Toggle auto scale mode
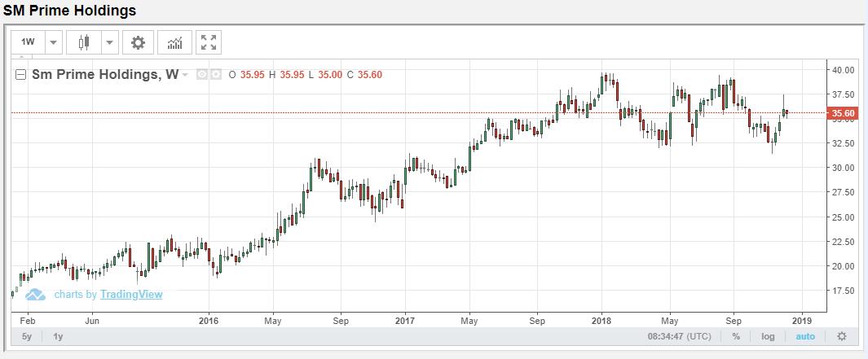Image resolution: width=868 pixels, height=359 pixels. click(805, 336)
